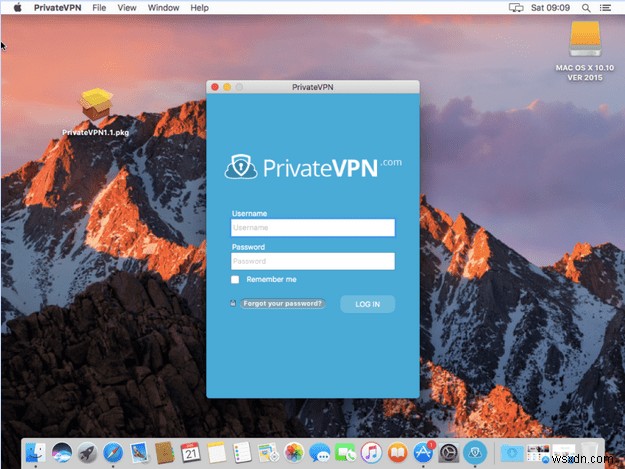This screenshot has width=625, height=469.
Task: Open Downloads folder stack in dock
Action: pos(512,453)
